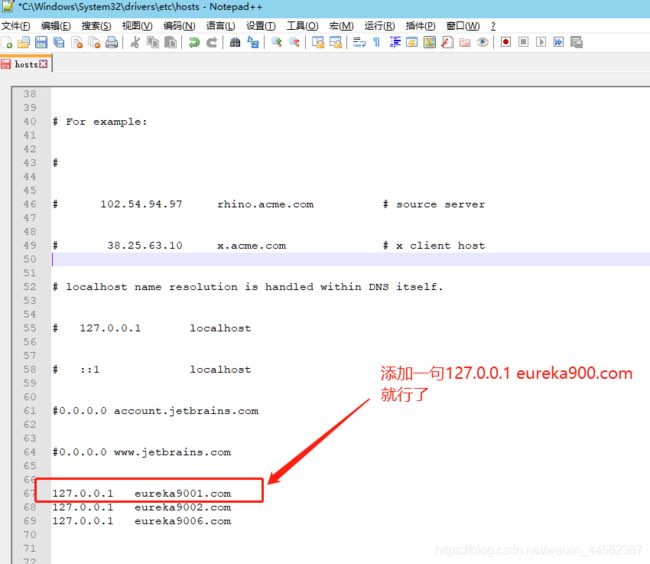650x564 pixels.
Task: Open the ? help menu
Action: point(493,26)
